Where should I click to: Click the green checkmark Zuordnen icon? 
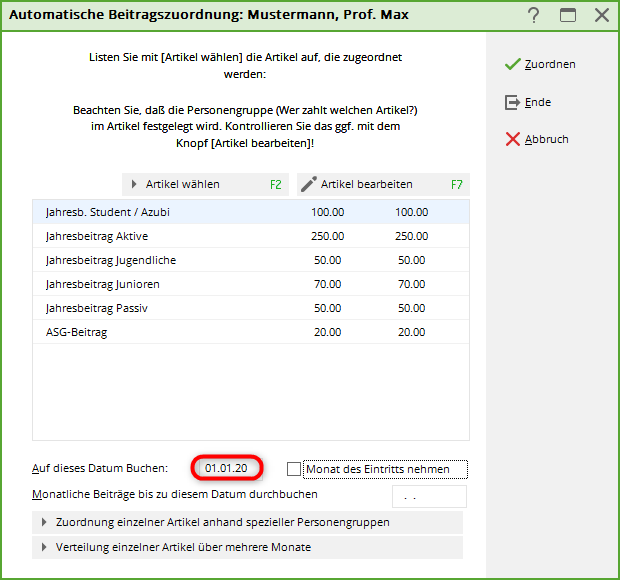513,64
